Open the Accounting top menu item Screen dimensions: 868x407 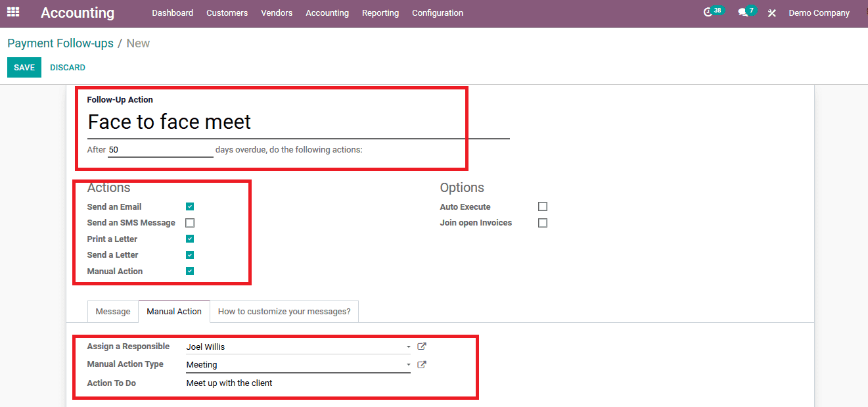pyautogui.click(x=327, y=13)
